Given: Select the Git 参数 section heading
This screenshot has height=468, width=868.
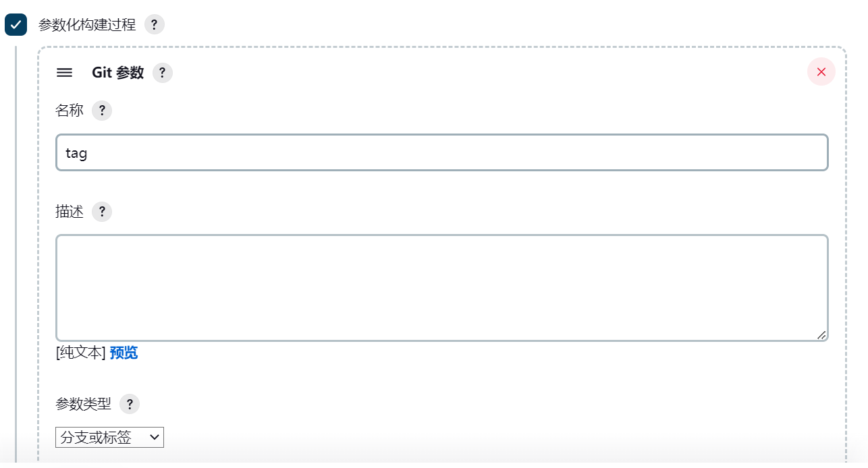Looking at the screenshot, I should [118, 73].
